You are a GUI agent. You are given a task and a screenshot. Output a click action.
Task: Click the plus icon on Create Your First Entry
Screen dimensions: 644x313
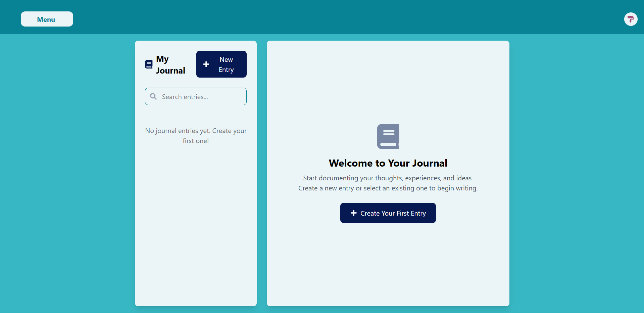click(x=354, y=213)
